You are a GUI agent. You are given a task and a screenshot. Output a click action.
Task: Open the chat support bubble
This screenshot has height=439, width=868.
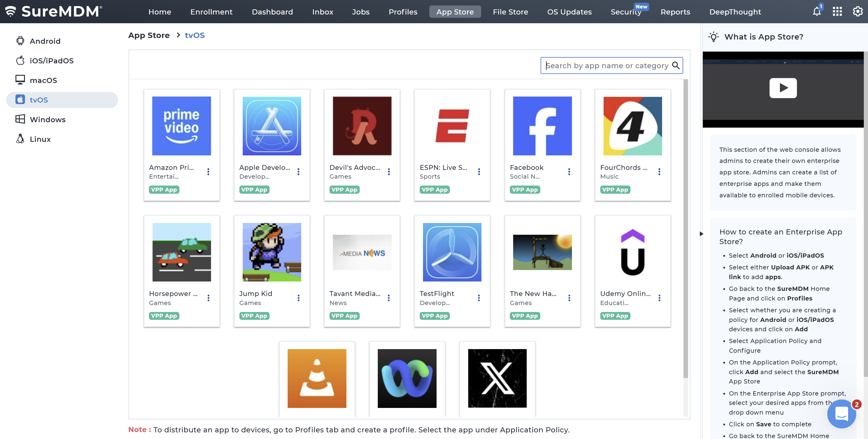point(841,414)
